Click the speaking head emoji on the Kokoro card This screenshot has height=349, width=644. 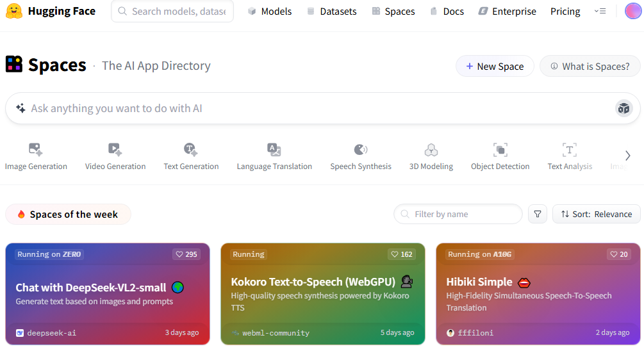(x=407, y=282)
